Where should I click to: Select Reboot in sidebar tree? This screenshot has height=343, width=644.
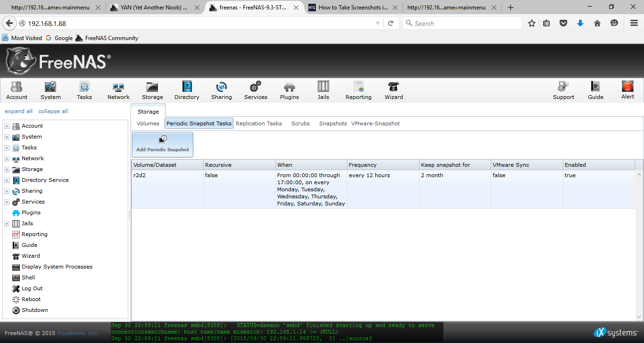[x=31, y=299]
